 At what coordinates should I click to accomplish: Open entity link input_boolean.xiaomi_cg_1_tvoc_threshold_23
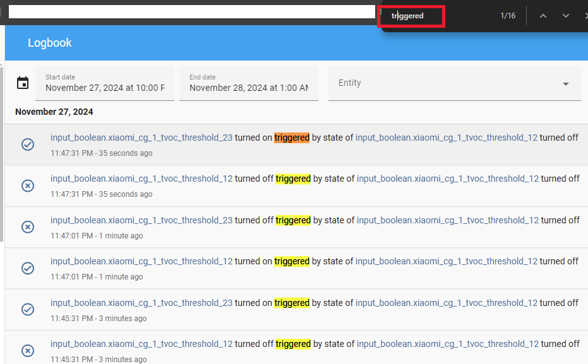141,137
